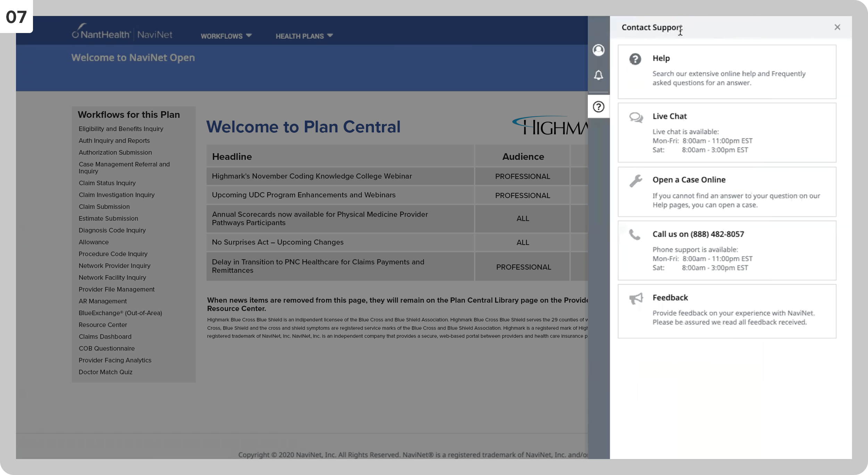Open Network Provider Inquiry
868x475 pixels.
115,265
